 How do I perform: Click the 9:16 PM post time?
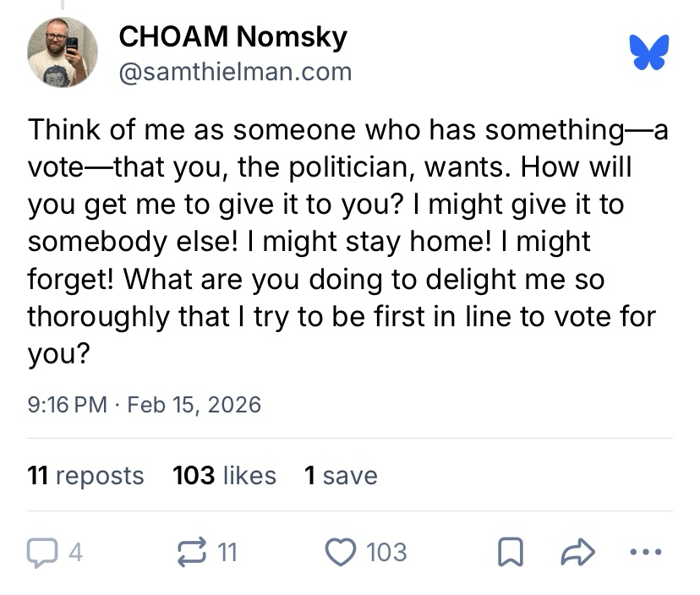(x=68, y=404)
